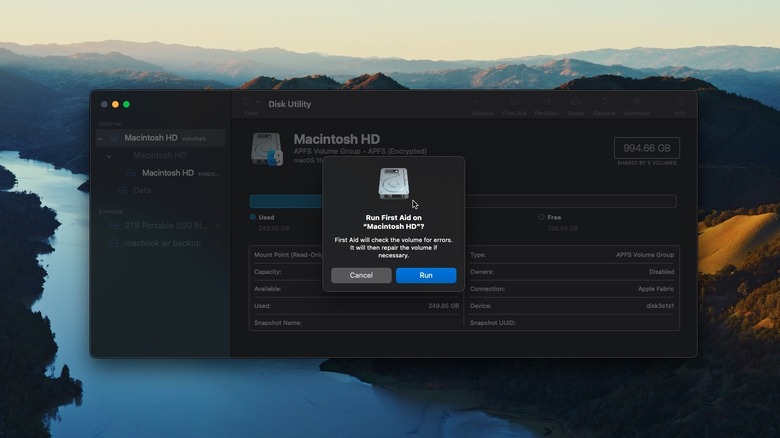Image resolution: width=780 pixels, height=438 pixels.
Task: Select the macbook air backup disk
Action: (162, 243)
